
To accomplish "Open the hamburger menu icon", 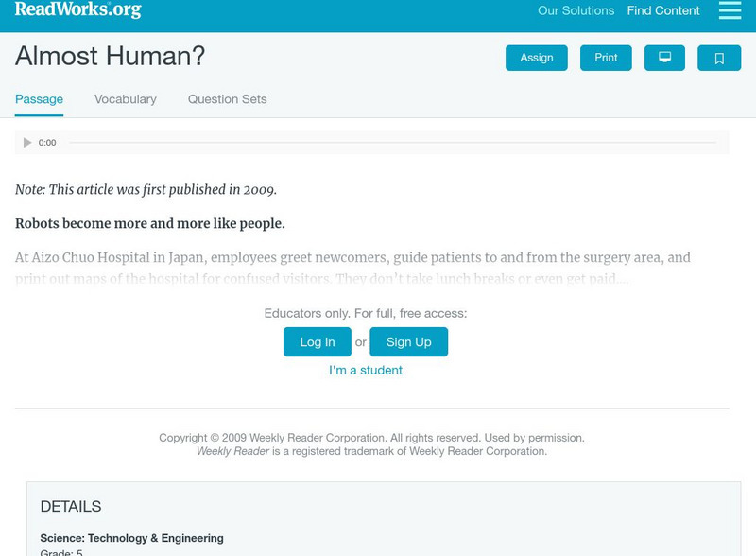I will (730, 10).
